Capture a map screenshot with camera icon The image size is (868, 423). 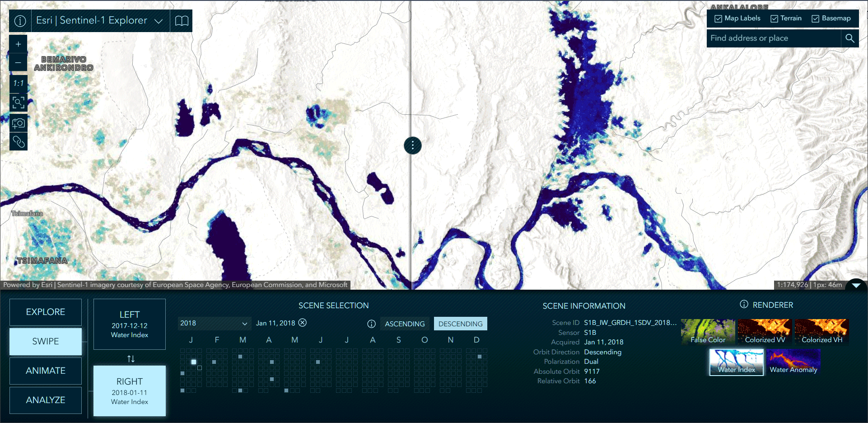[x=18, y=123]
